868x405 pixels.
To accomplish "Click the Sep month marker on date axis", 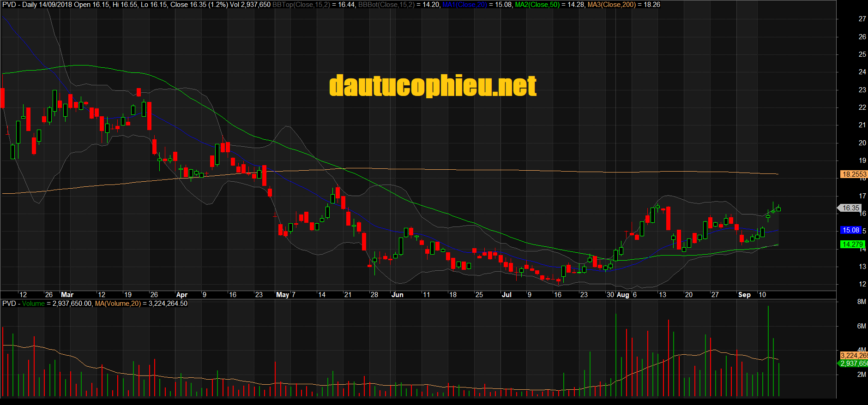I will pyautogui.click(x=744, y=295).
